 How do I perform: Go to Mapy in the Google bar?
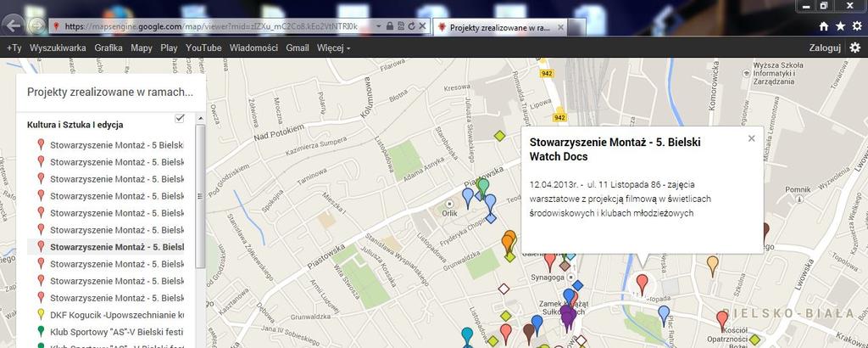tap(142, 48)
